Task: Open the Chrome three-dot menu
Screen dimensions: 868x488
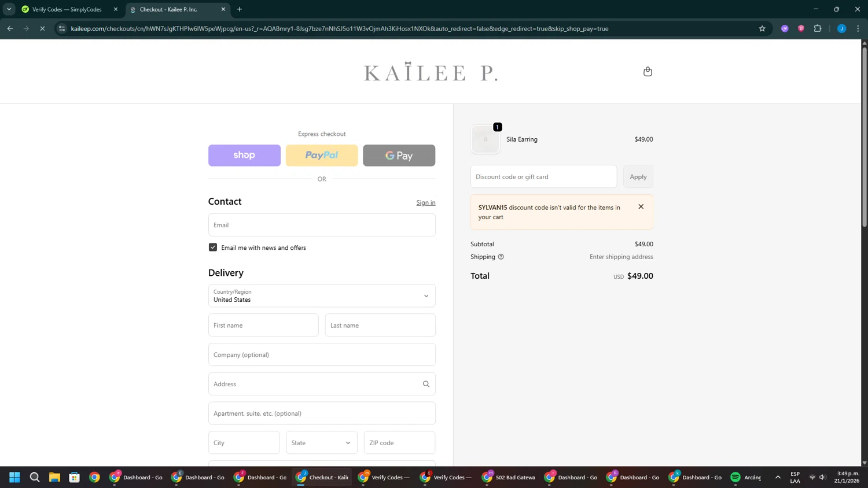Action: pyautogui.click(x=858, y=28)
